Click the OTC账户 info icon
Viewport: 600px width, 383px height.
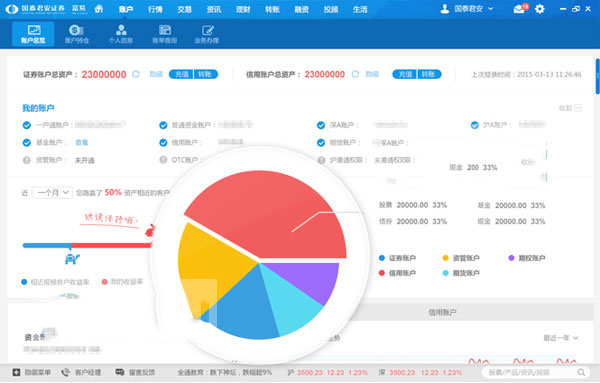[x=163, y=160]
